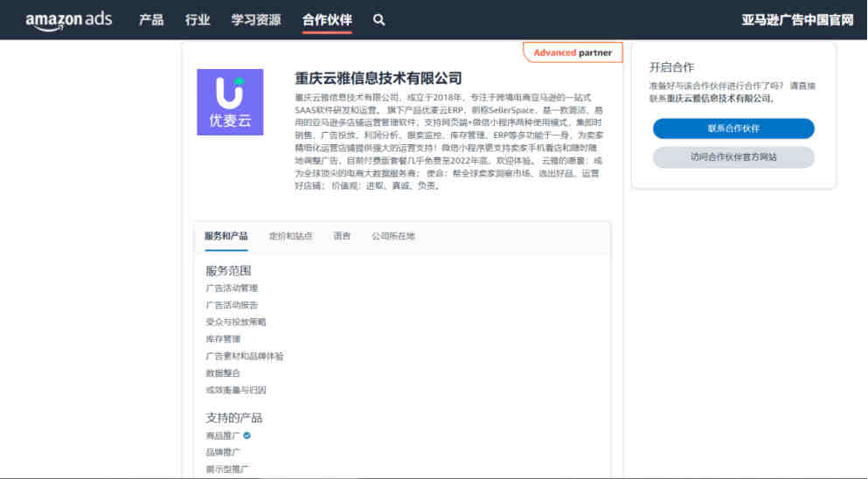Go to 亚马逊广告中国官网 link

click(x=797, y=20)
